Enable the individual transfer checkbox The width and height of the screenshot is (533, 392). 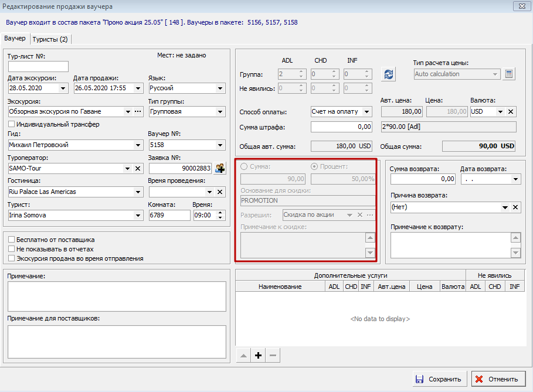point(11,124)
